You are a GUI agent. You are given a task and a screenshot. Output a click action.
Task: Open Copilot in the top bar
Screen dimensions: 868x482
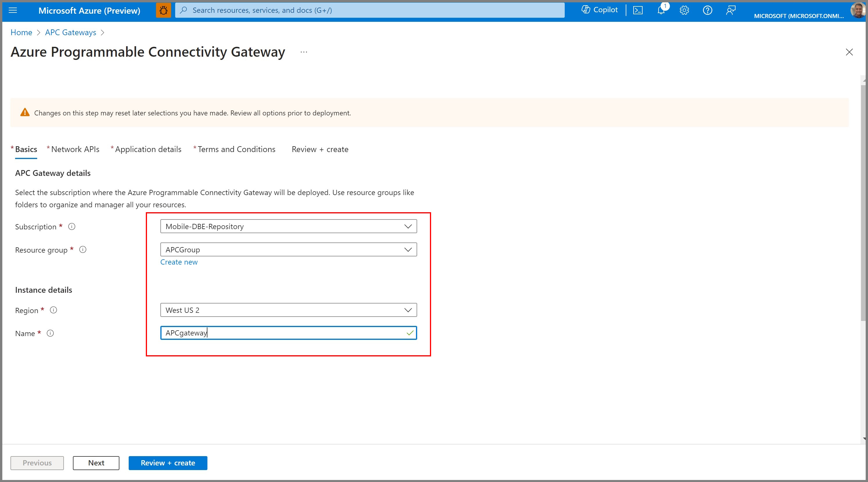tap(600, 10)
